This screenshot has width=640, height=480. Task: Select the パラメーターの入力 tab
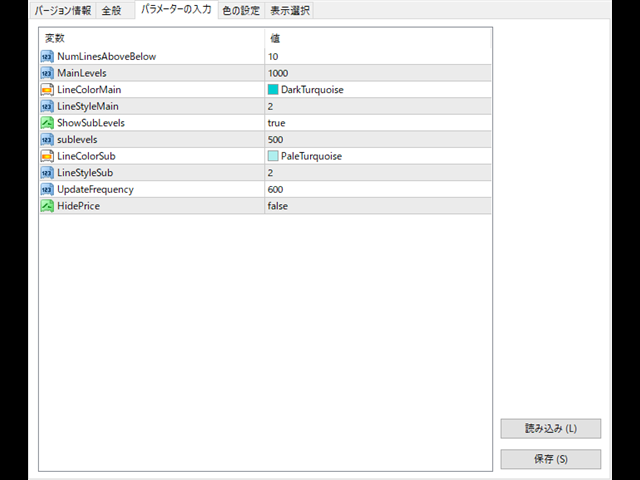pos(176,9)
